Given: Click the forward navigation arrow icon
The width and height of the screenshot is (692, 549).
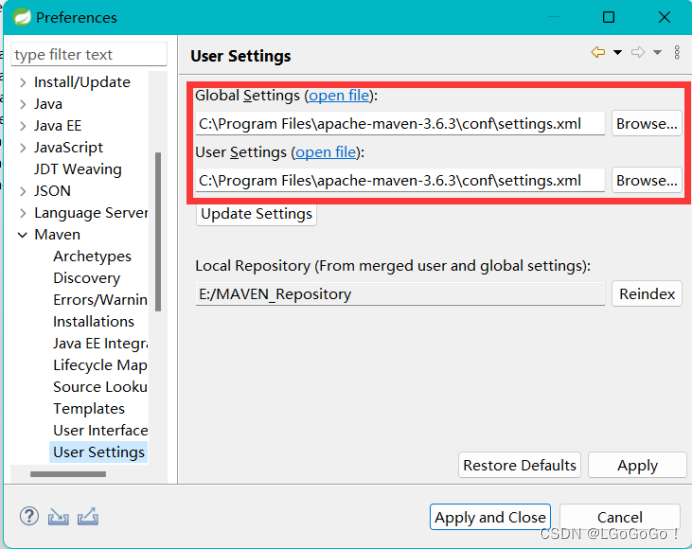Looking at the screenshot, I should (637, 53).
